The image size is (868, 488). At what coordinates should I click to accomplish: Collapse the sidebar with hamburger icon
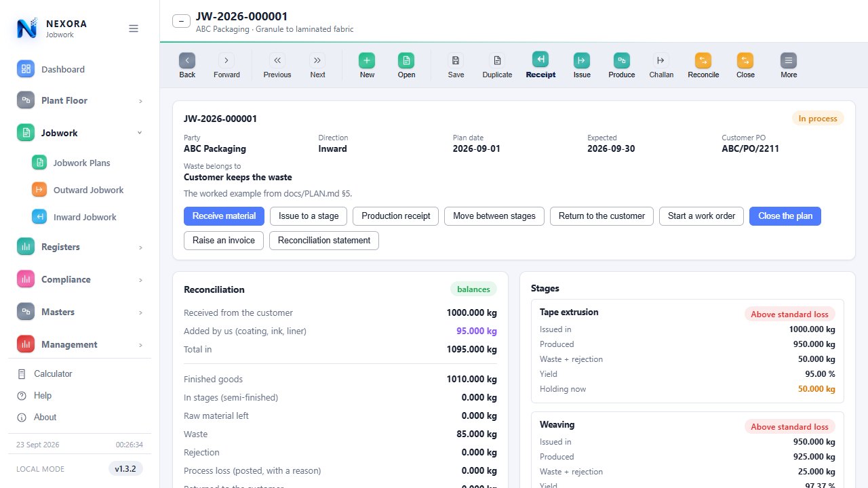coord(134,28)
